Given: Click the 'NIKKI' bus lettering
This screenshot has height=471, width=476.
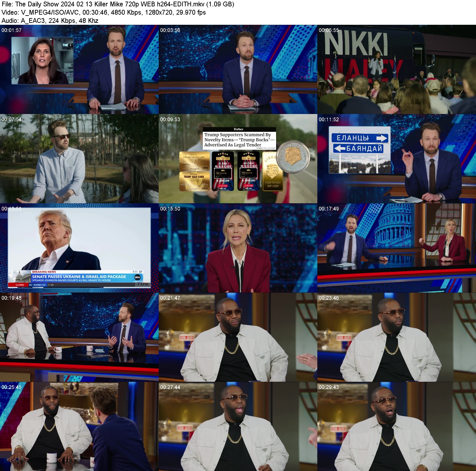Looking at the screenshot, I should 356,44.
